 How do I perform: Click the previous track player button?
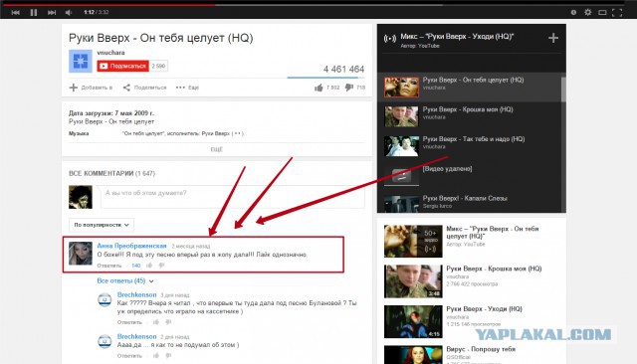16,12
